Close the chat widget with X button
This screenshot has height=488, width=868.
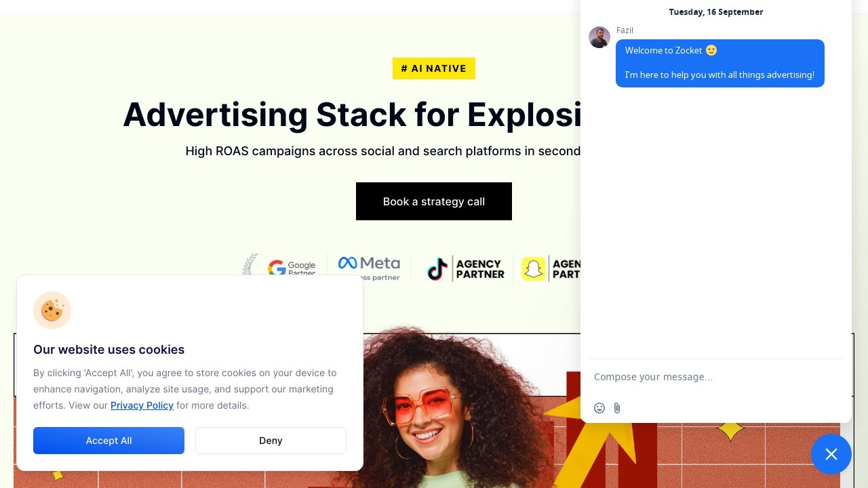point(831,454)
